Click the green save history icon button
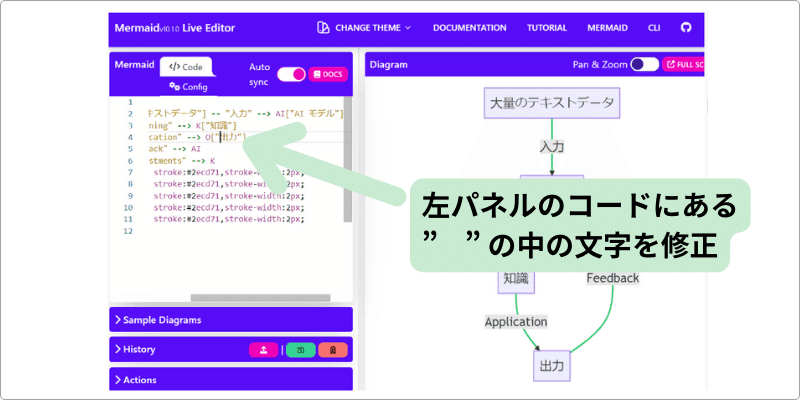Screen dimensions: 800x400 pyautogui.click(x=301, y=350)
